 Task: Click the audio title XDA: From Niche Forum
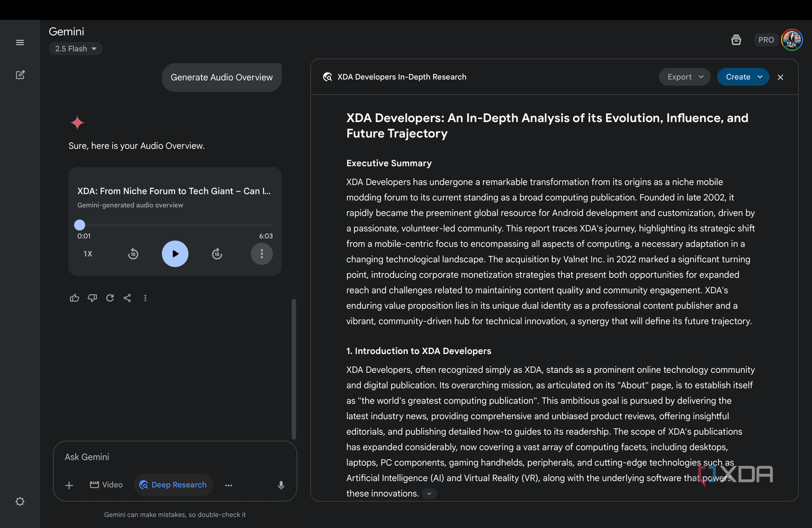click(x=175, y=191)
